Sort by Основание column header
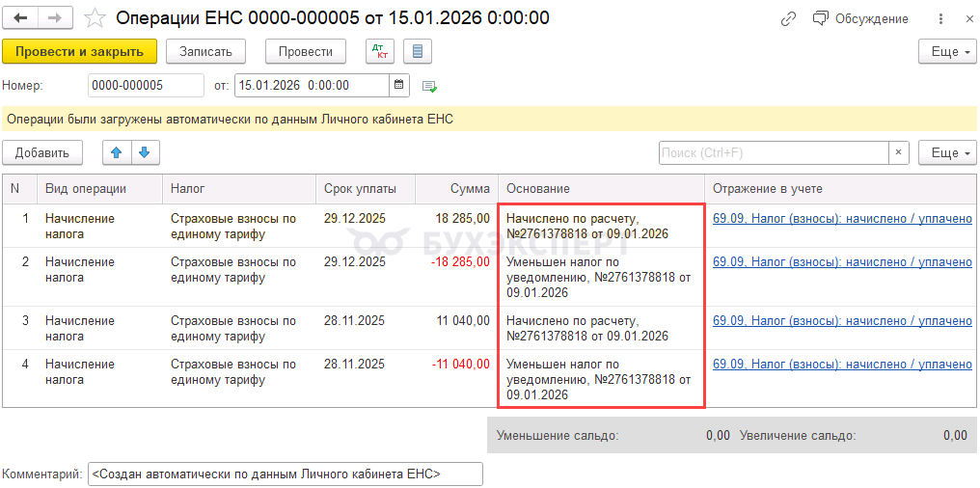Image resolution: width=980 pixels, height=488 pixels. pos(601,189)
